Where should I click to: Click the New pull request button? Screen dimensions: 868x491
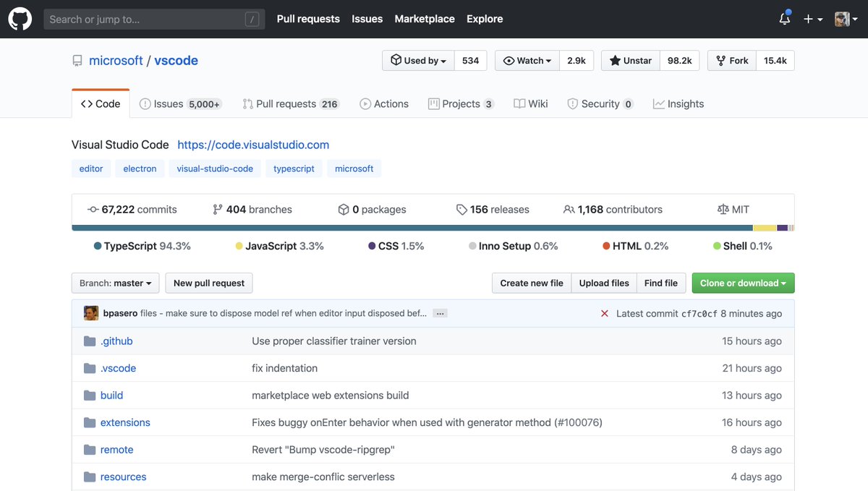click(209, 283)
